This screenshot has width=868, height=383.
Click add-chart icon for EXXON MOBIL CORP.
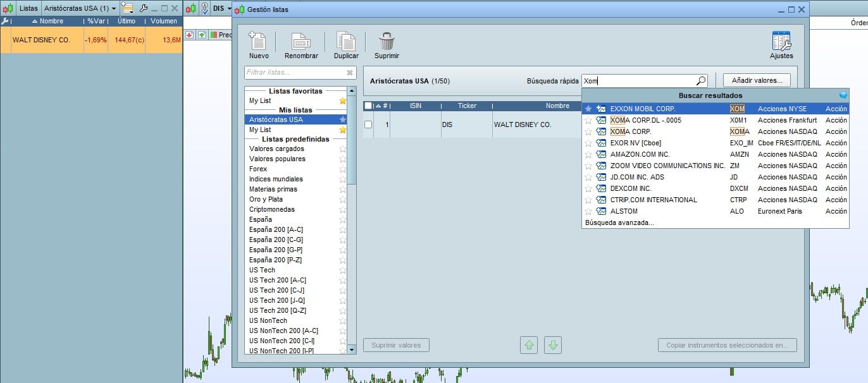(x=601, y=109)
